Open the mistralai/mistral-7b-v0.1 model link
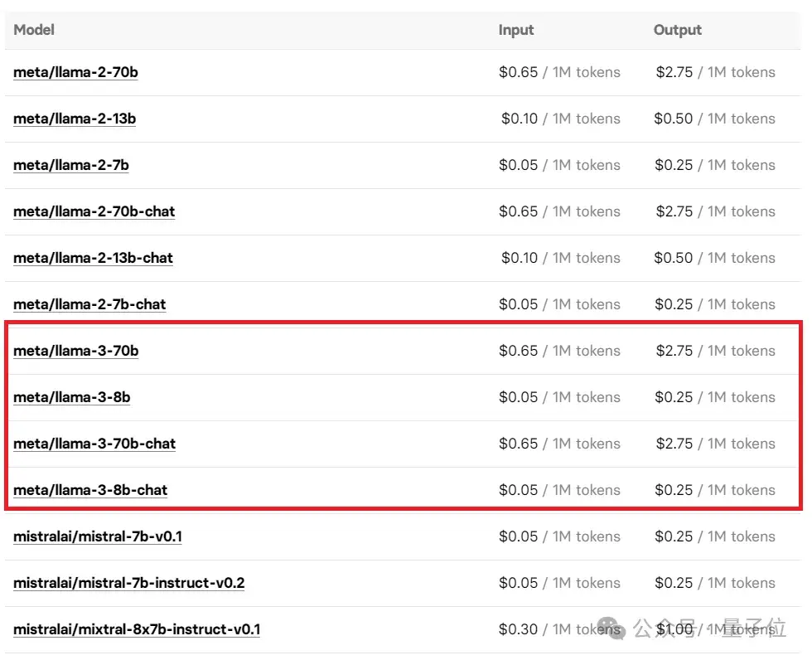Viewport: 812px width, 660px height. pos(98,536)
